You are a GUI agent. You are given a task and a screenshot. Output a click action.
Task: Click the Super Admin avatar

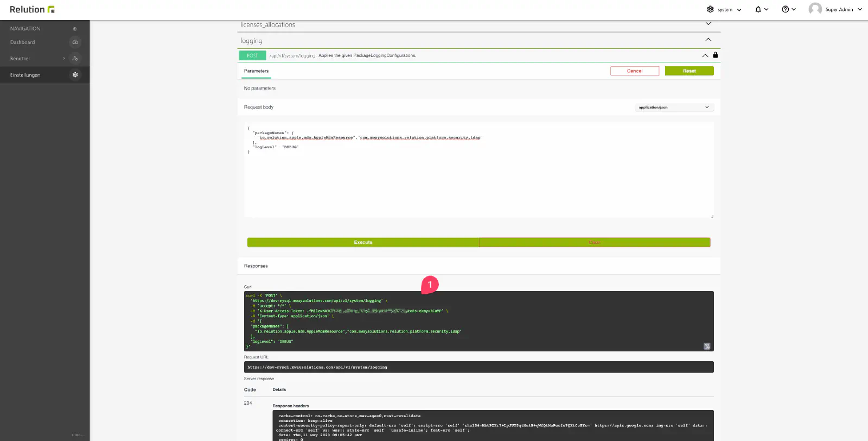click(x=815, y=9)
